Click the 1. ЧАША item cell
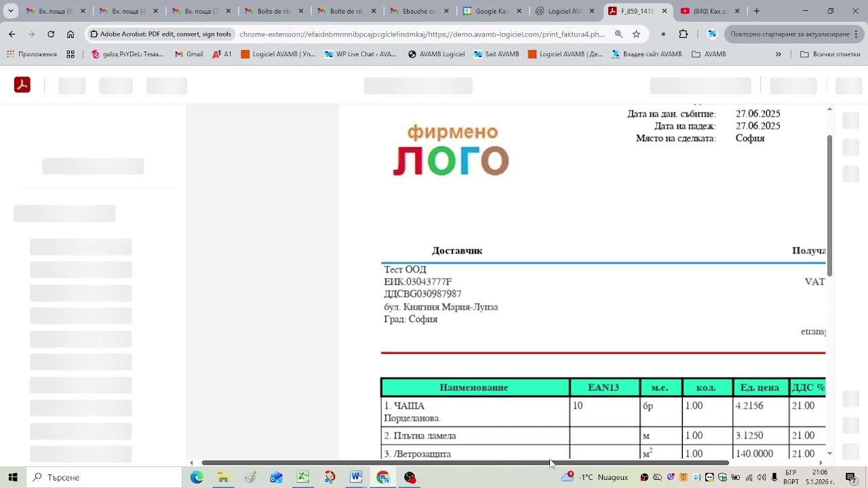 474,412
